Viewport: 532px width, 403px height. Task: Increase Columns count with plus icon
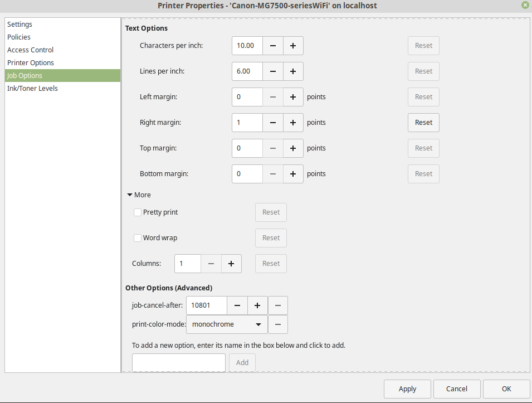click(231, 264)
